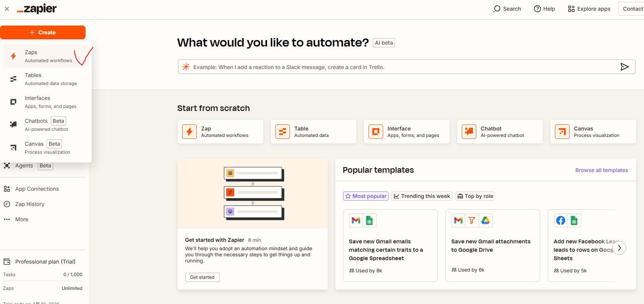
Task: Select the Top by role filter
Action: coord(475,196)
